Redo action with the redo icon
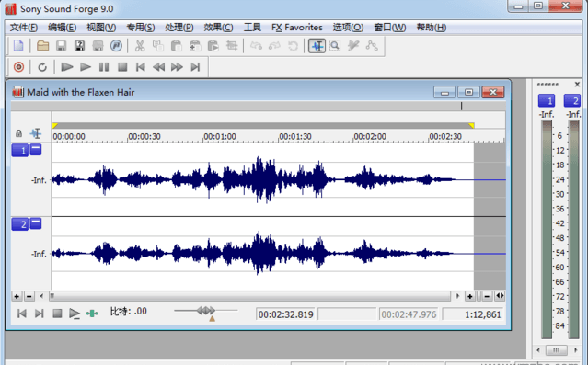The image size is (588, 365). click(274, 46)
